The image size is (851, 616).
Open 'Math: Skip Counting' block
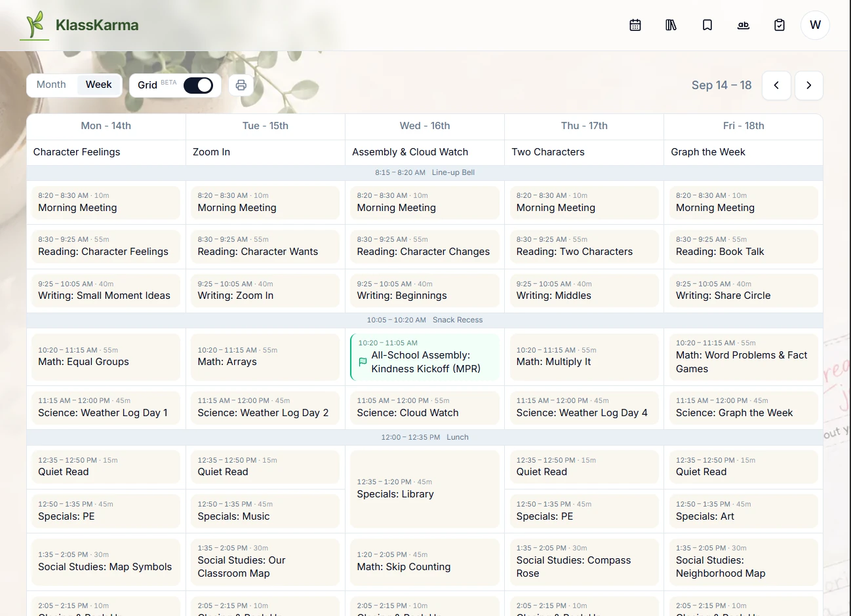(x=425, y=562)
